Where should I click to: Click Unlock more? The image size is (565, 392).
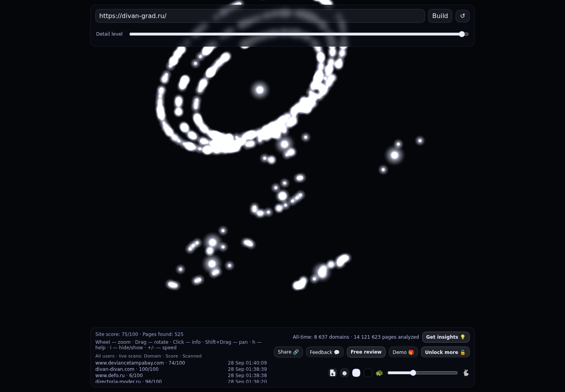coord(445,352)
